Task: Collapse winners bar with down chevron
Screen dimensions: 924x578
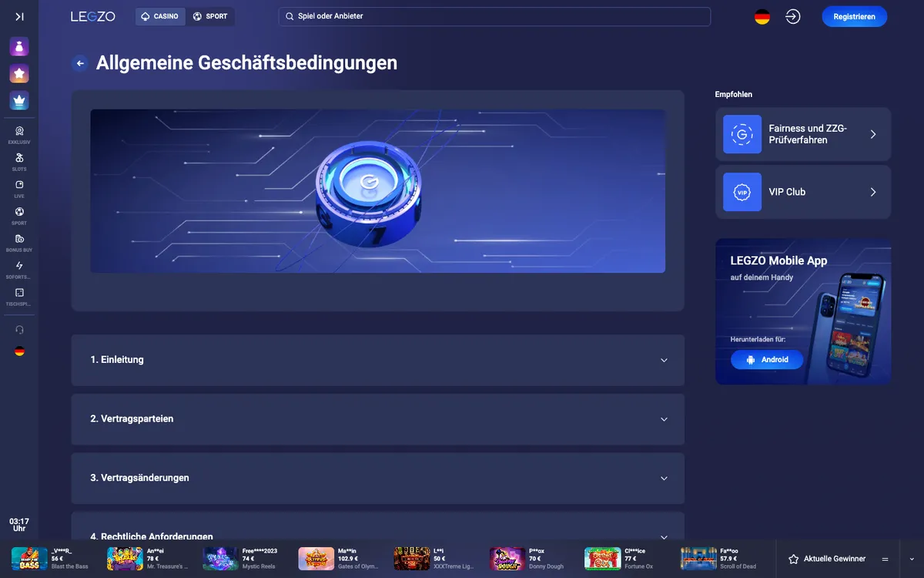Action: [912, 559]
